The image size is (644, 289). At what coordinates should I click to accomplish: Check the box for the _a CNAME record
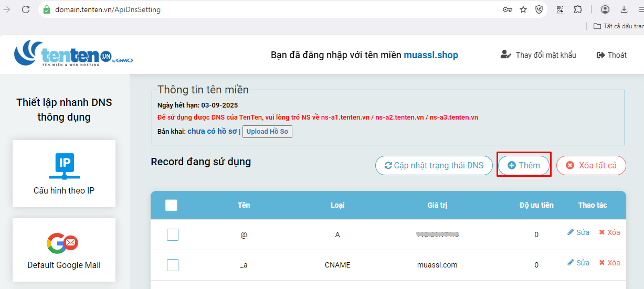click(173, 265)
